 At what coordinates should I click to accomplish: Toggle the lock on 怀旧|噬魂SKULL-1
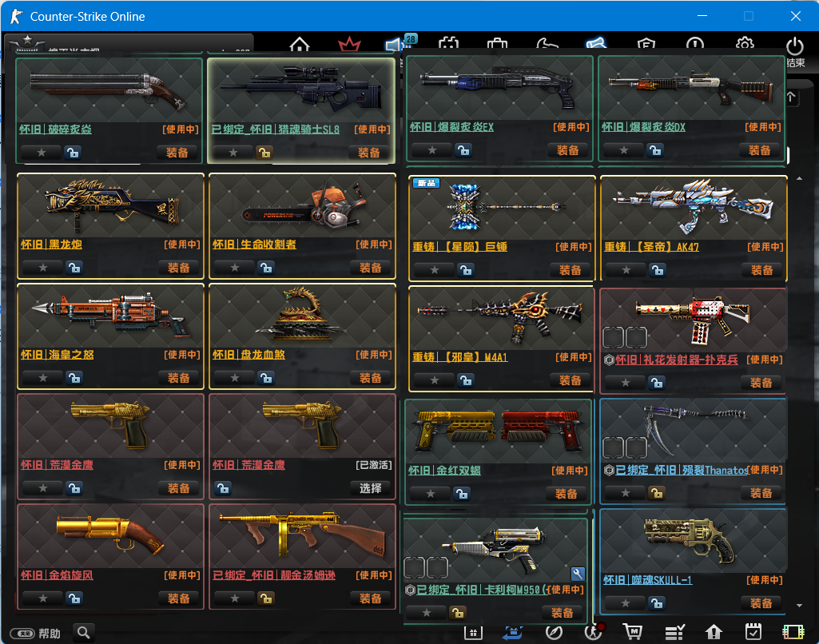(655, 602)
